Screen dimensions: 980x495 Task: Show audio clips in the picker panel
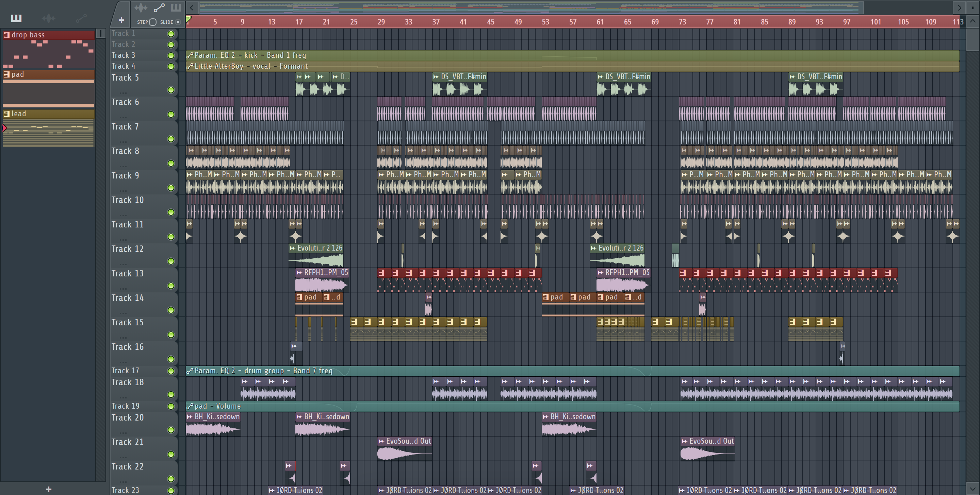point(49,18)
